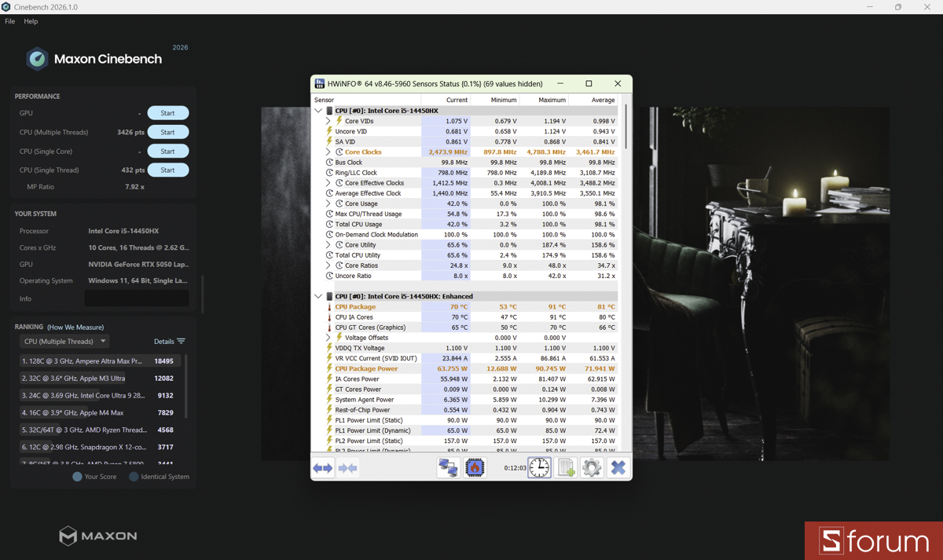The image size is (943, 560).
Task: Click the chip flame sensor icon in HWiNFO
Action: [x=475, y=468]
